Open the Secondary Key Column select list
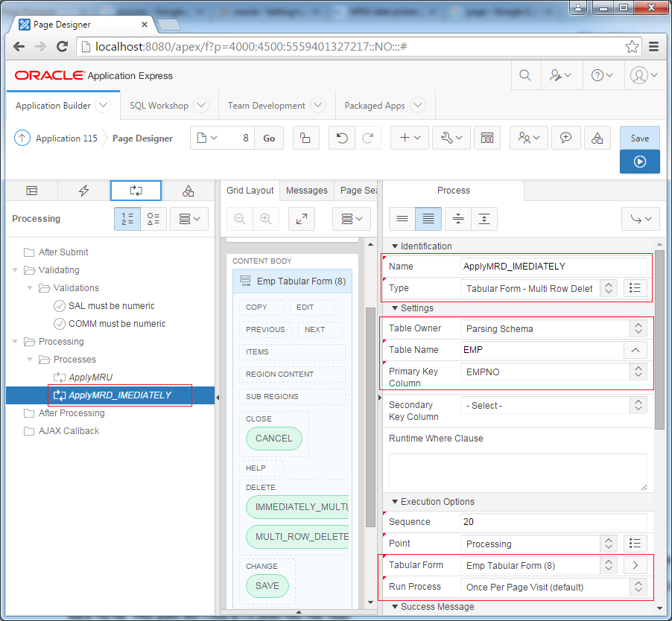 coord(554,405)
